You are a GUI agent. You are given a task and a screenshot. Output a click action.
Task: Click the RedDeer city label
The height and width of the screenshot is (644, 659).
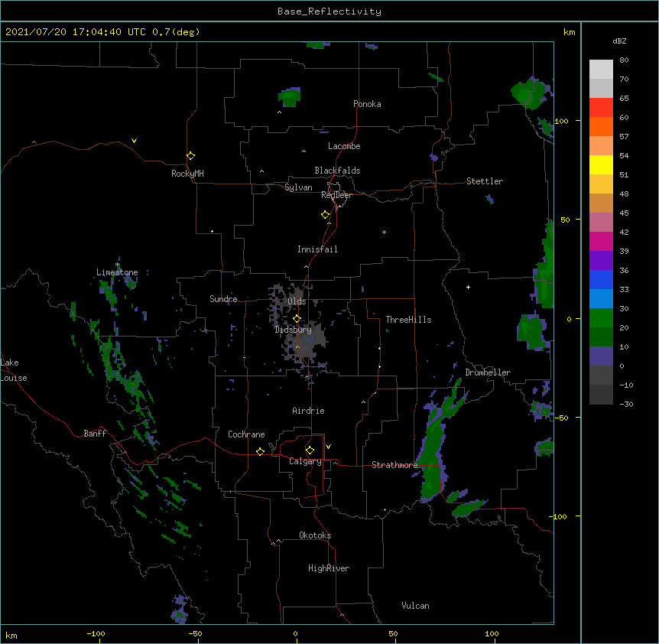(336, 195)
